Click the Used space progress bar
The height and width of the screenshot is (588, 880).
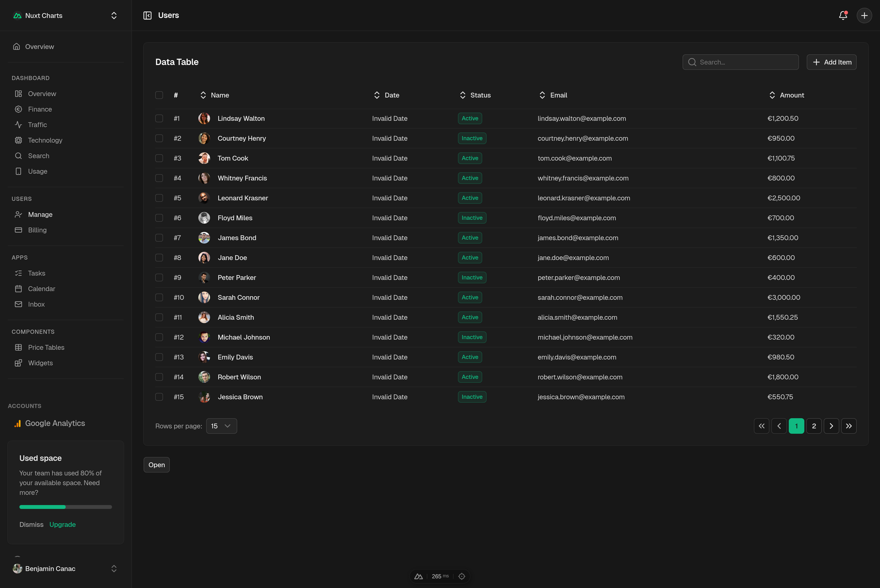tap(65, 507)
